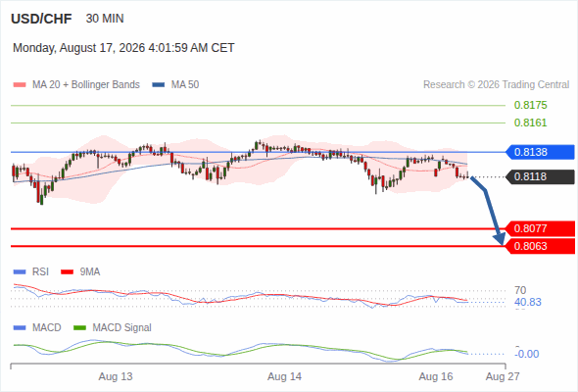The height and width of the screenshot is (392, 578).
Task: Click the Monday, August 17, 2026 timestamp
Action: pyautogui.click(x=123, y=48)
